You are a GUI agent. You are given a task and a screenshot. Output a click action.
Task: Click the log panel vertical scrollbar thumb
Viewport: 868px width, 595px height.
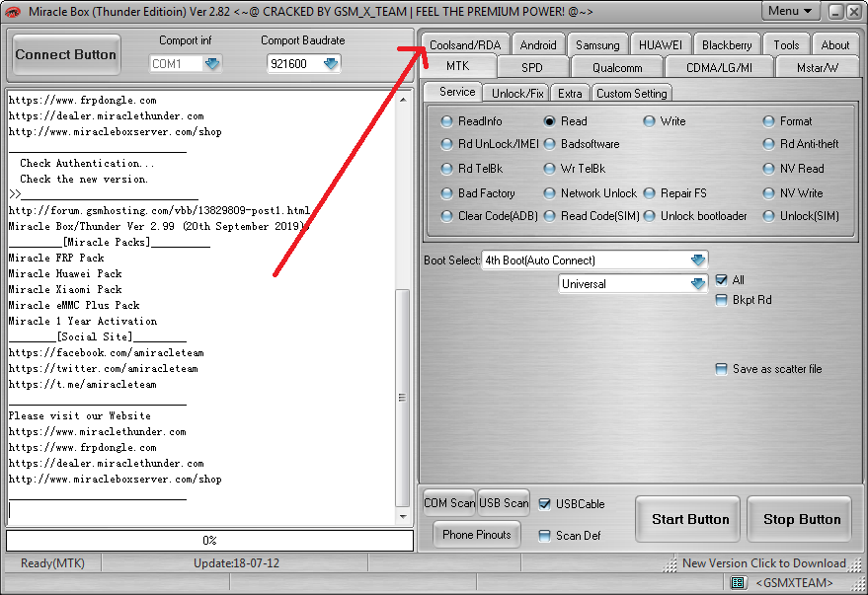coord(403,398)
